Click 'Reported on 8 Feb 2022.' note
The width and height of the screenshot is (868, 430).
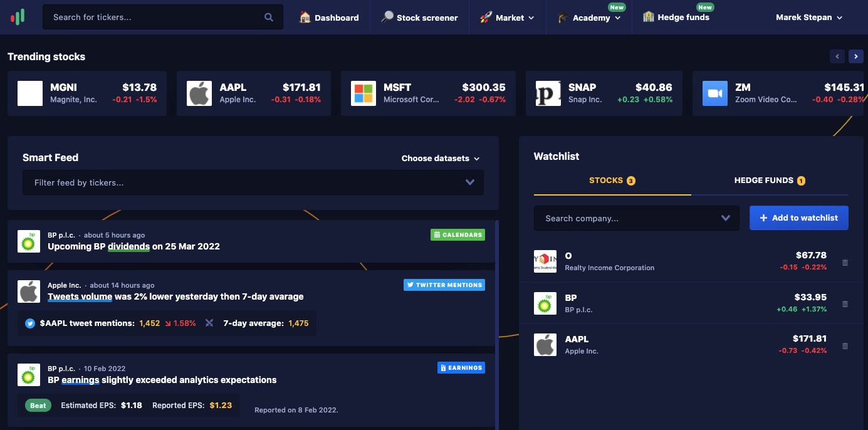pyautogui.click(x=296, y=410)
